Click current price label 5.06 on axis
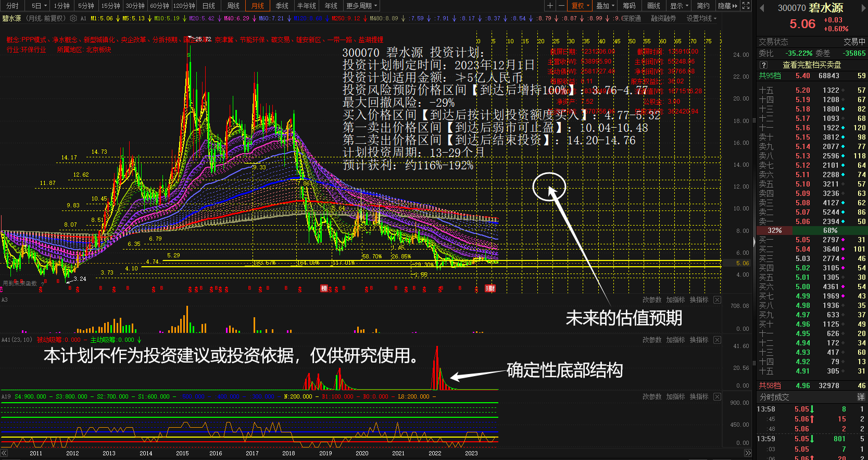Screen dimensions: 868x460 743,263
